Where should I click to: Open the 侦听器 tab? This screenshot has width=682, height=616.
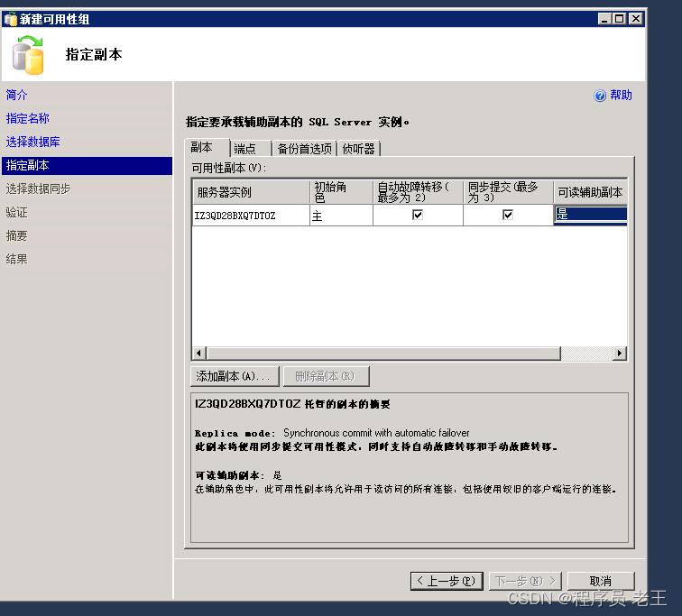click(x=358, y=149)
